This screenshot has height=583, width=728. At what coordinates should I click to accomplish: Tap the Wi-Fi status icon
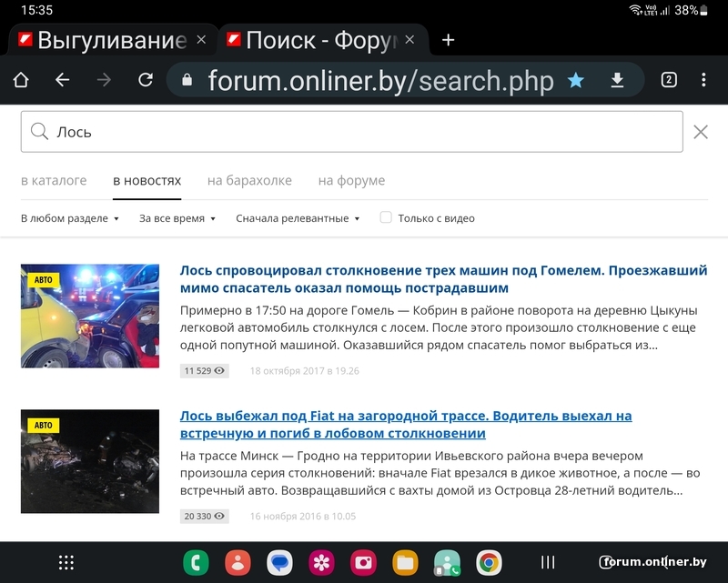click(635, 10)
